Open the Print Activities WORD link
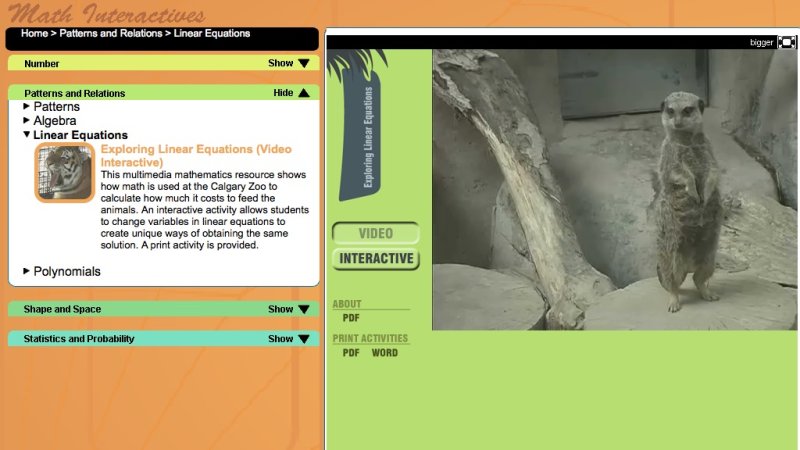The height and width of the screenshot is (450, 800). pos(385,353)
